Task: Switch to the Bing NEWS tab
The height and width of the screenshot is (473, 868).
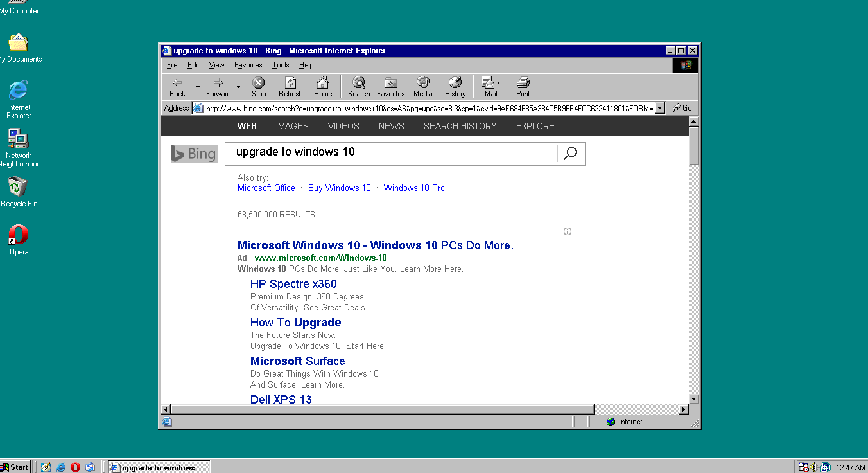Action: (x=392, y=126)
